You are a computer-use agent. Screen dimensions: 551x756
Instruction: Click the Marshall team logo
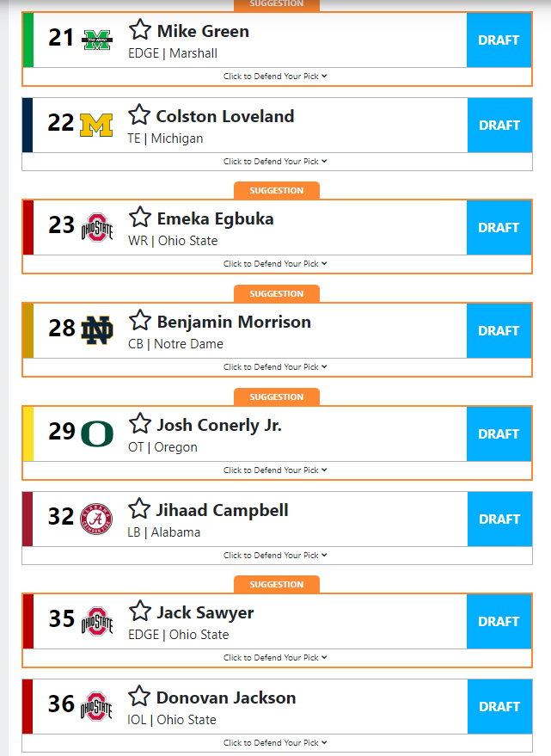coord(96,40)
